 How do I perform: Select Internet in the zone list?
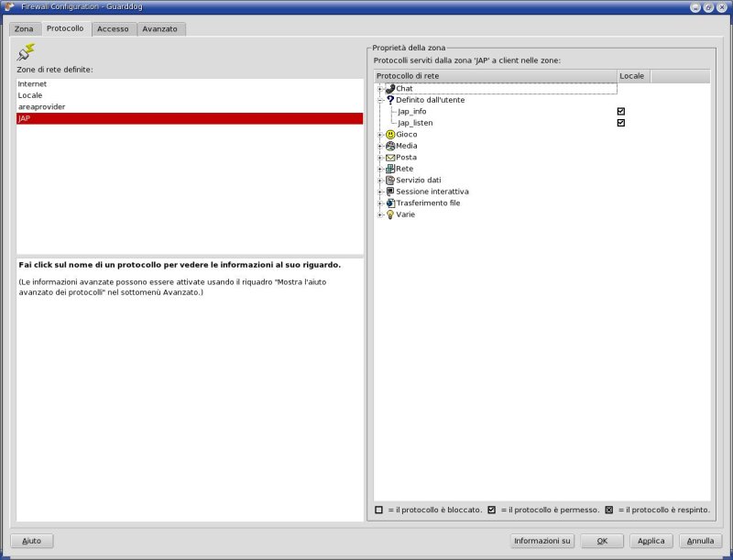33,84
